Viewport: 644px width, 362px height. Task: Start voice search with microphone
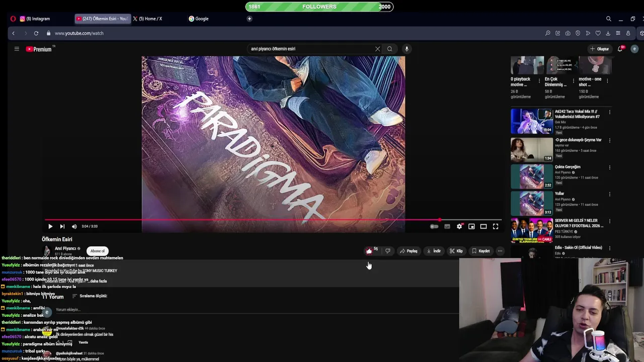tap(407, 49)
